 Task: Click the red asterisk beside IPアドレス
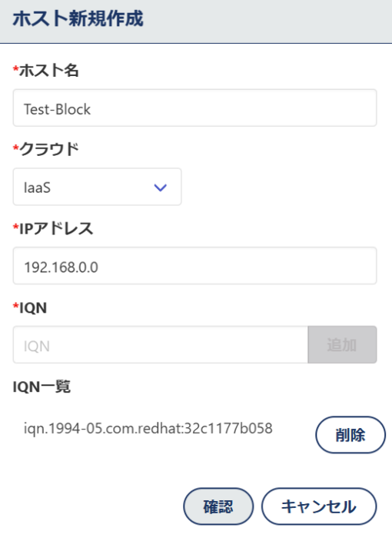tap(15, 227)
